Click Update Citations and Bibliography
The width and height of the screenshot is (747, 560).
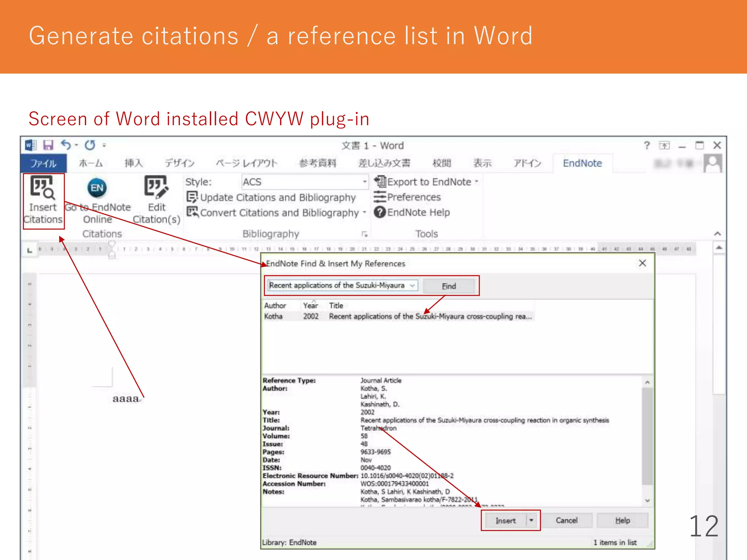(x=271, y=197)
